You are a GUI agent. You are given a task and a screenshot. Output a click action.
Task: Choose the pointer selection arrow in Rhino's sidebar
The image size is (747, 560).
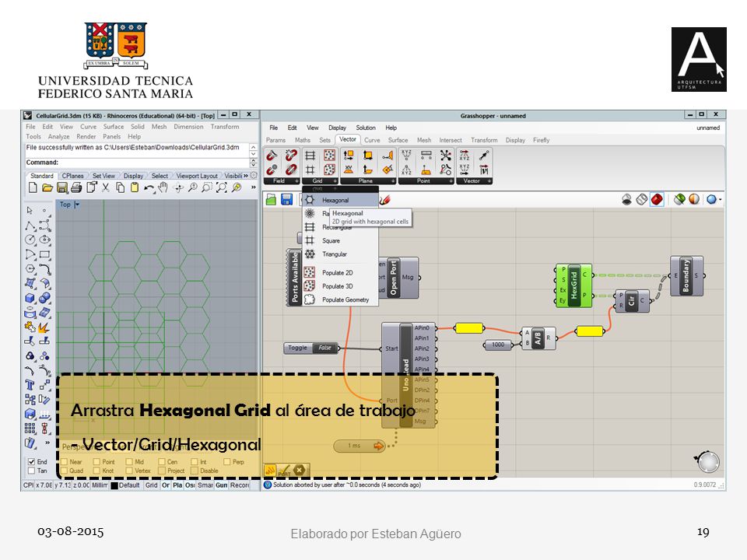coord(30,211)
